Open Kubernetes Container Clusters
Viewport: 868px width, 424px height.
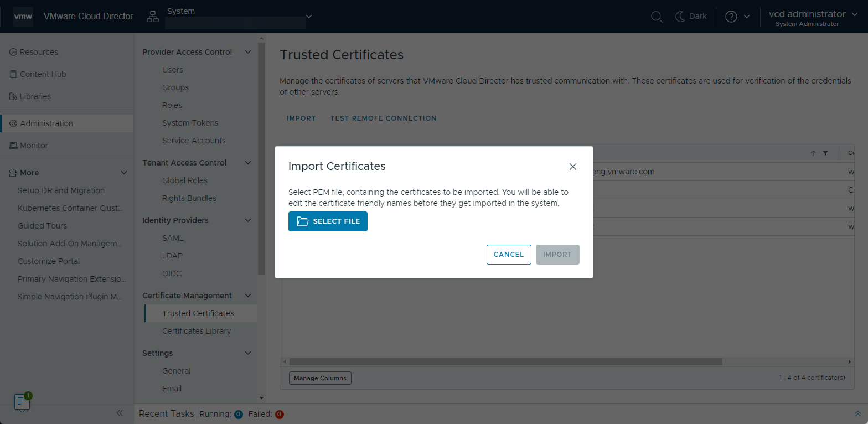tap(70, 208)
